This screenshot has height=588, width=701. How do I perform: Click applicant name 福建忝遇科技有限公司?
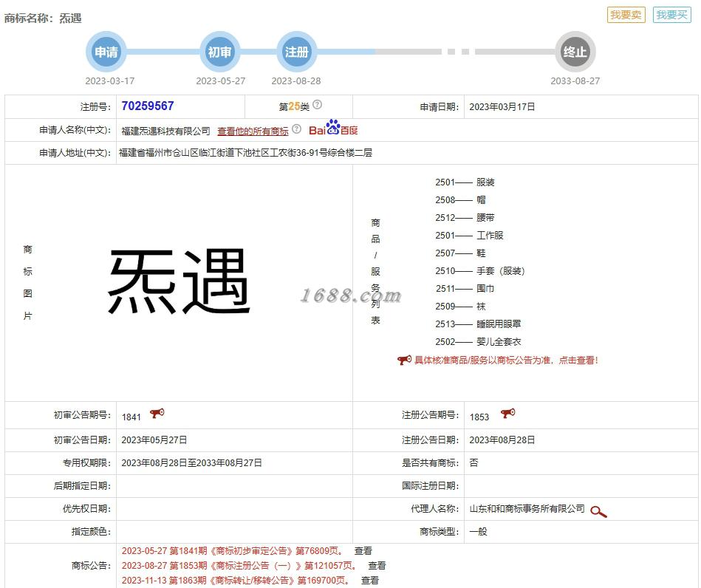tap(166, 131)
